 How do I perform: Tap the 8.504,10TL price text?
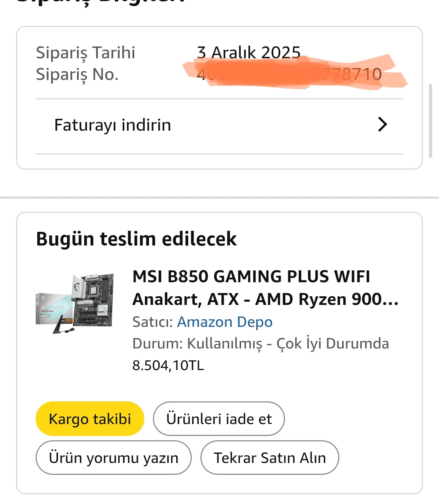pyautogui.click(x=168, y=365)
